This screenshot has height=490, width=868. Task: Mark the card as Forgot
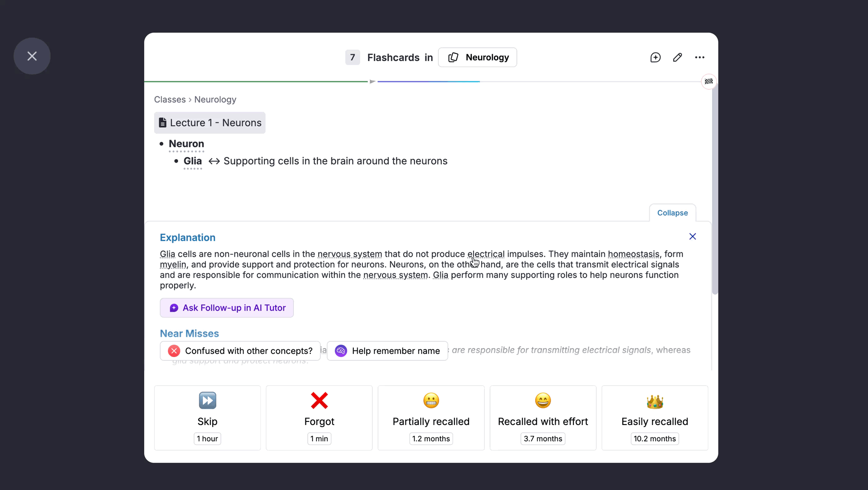[319, 418]
